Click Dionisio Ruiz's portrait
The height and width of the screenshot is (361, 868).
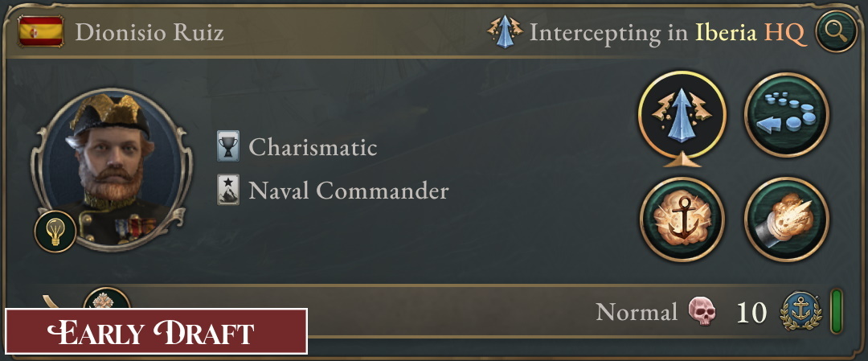(x=110, y=168)
